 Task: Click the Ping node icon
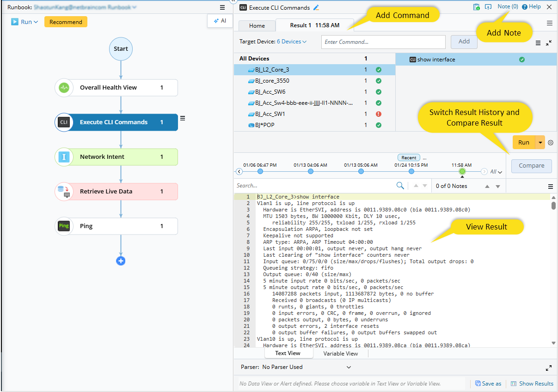pyautogui.click(x=64, y=226)
